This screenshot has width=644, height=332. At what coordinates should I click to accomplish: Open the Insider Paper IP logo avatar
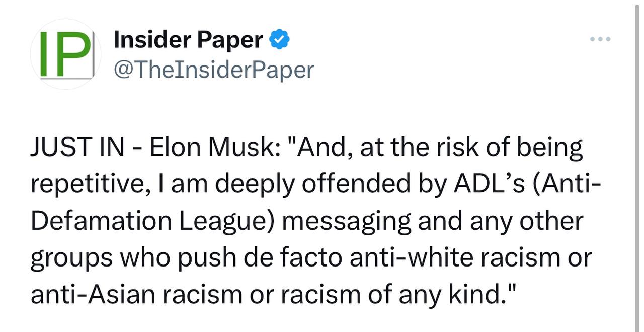(x=65, y=54)
